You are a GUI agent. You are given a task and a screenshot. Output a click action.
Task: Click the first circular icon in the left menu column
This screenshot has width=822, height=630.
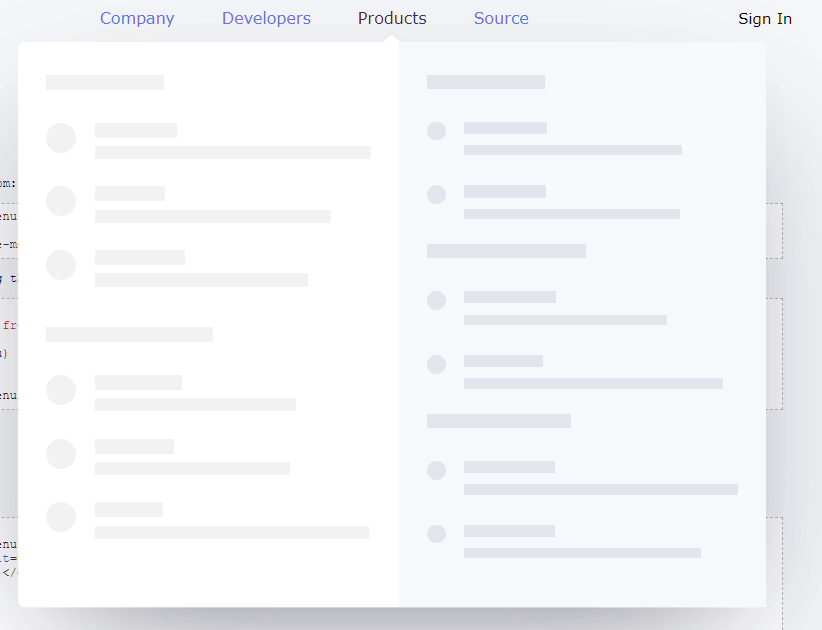(61, 138)
